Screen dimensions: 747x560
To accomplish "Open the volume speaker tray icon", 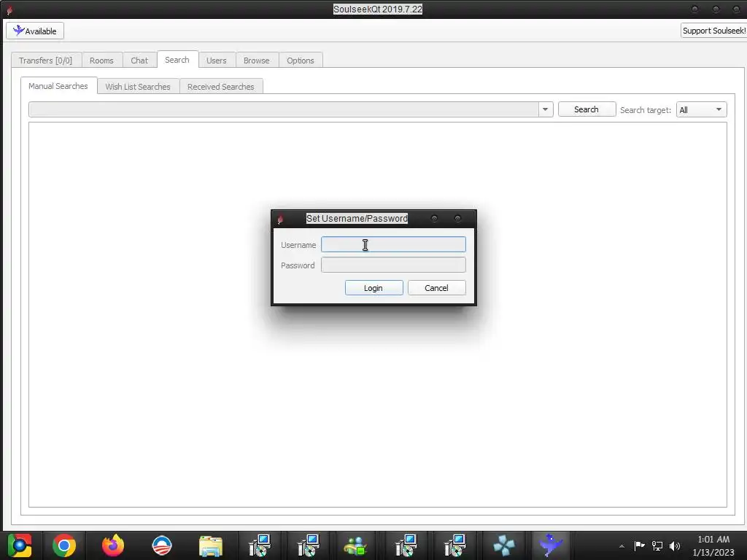I will coord(675,545).
